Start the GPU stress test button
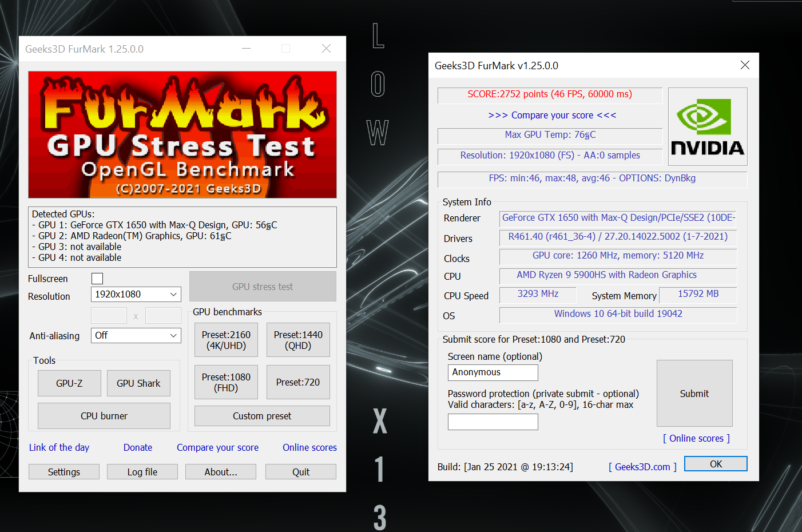Viewport: 802px width, 532px height. click(263, 287)
